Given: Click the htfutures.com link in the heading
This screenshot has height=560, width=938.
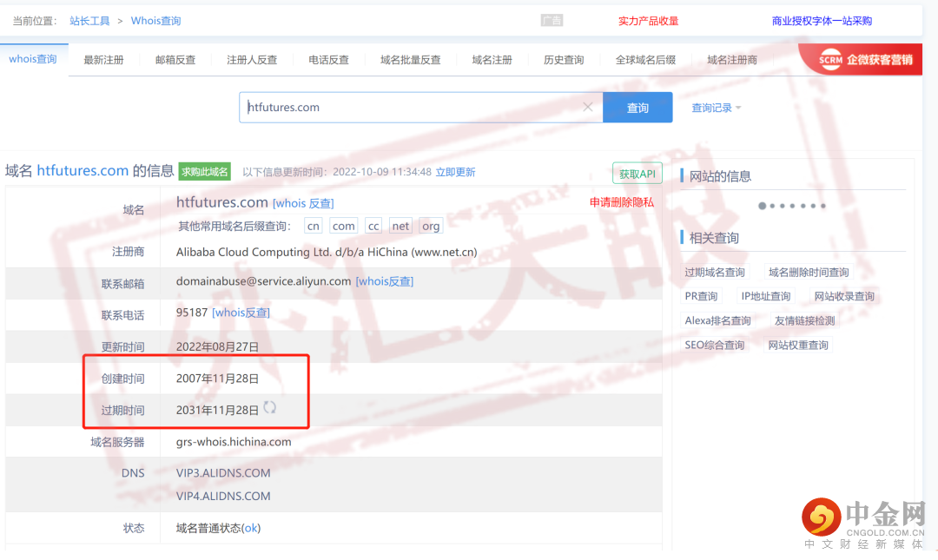Looking at the screenshot, I should [x=83, y=170].
